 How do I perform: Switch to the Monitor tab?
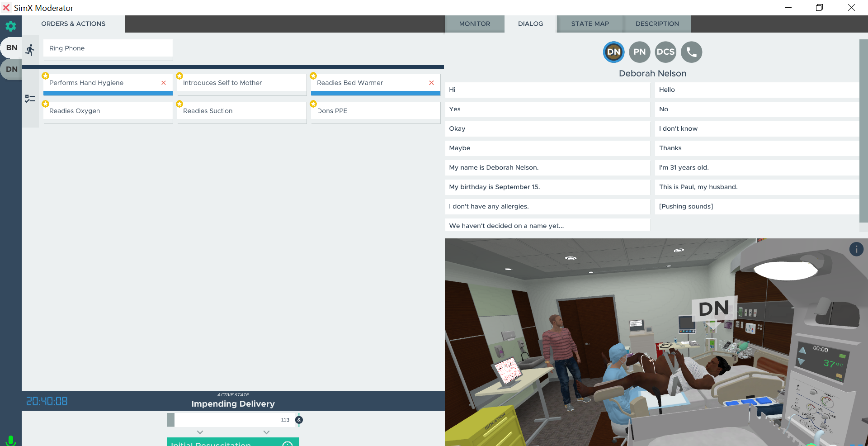474,24
